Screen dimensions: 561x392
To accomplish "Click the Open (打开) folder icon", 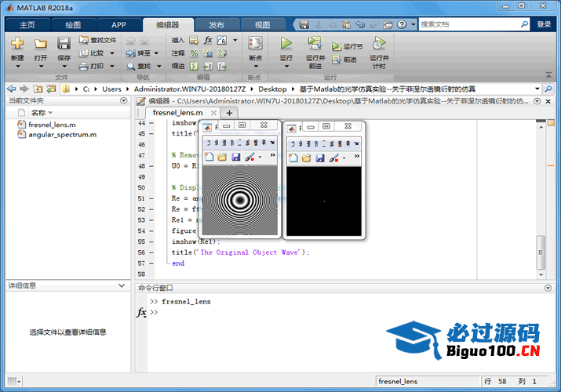I will (x=41, y=44).
